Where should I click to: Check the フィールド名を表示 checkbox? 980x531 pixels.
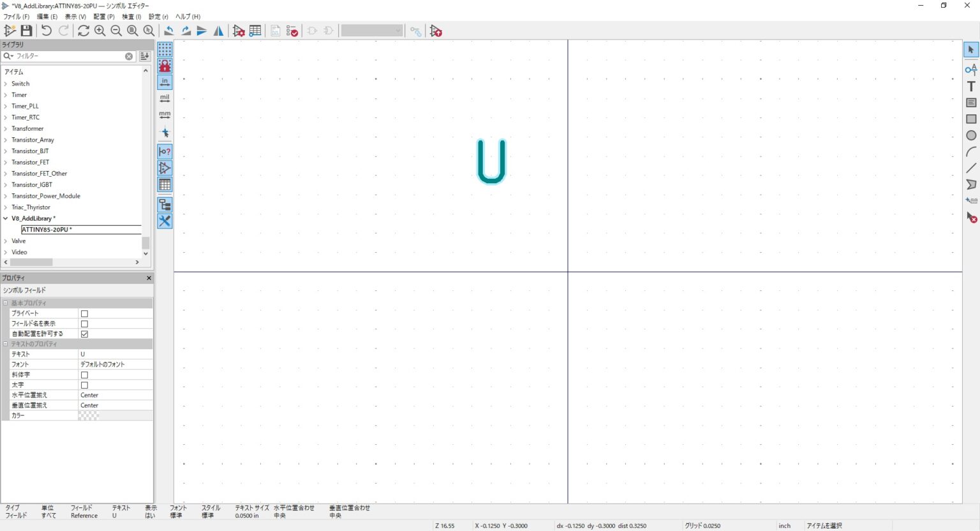click(x=84, y=324)
